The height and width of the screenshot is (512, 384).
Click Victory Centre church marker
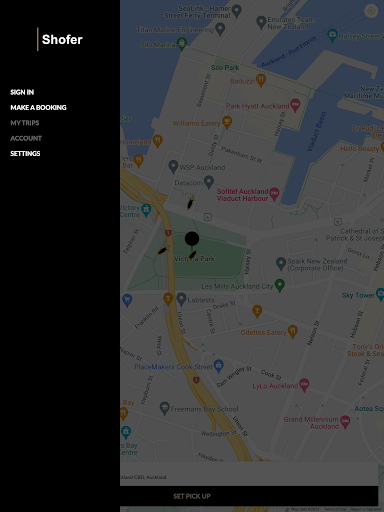pyautogui.click(x=146, y=210)
